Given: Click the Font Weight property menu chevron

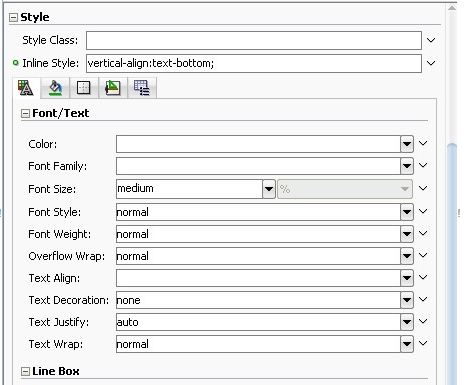Looking at the screenshot, I should pos(423,233).
